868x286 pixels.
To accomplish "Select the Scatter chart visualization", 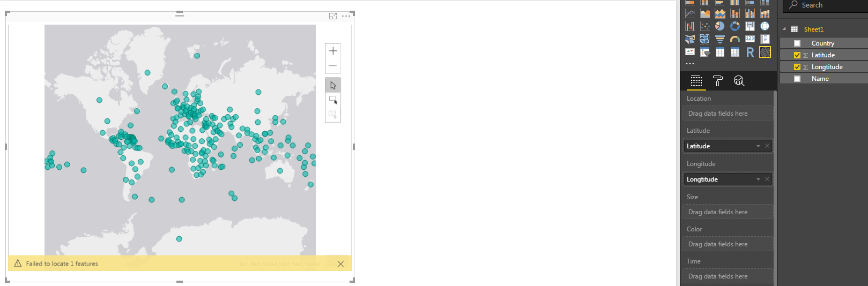I will click(x=705, y=26).
